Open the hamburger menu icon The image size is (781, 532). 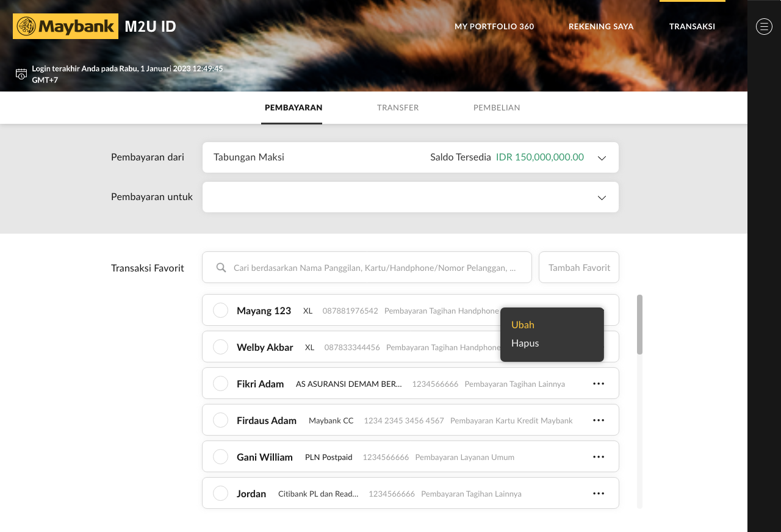pos(764,26)
